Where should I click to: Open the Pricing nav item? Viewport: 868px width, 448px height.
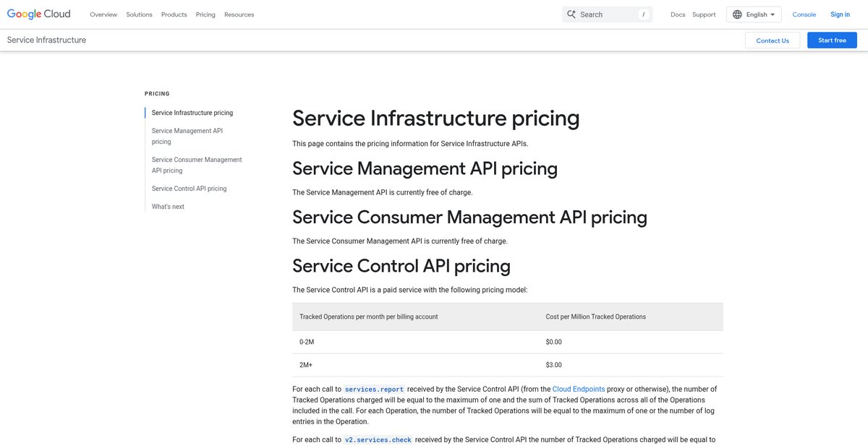pos(205,14)
